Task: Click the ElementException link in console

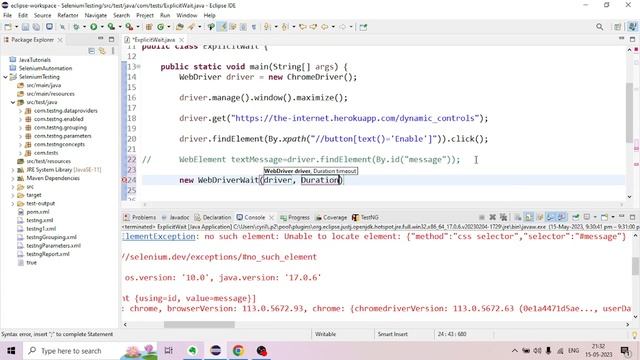Action: coord(159,237)
